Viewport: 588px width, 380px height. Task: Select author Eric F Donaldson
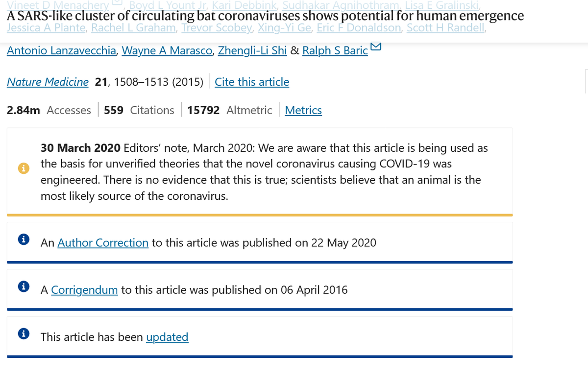pyautogui.click(x=358, y=28)
